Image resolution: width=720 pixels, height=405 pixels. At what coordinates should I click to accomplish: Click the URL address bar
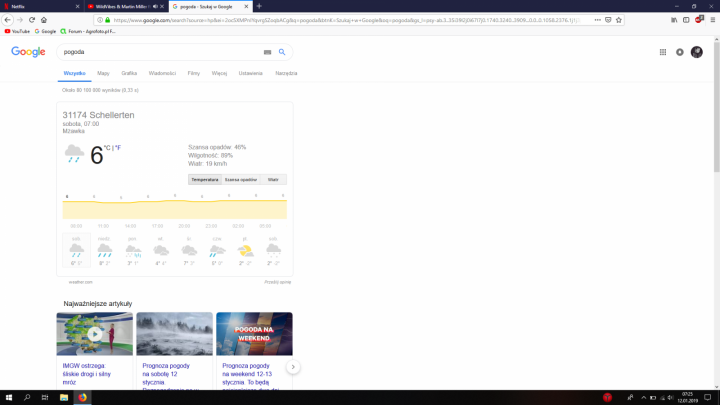tap(351, 20)
